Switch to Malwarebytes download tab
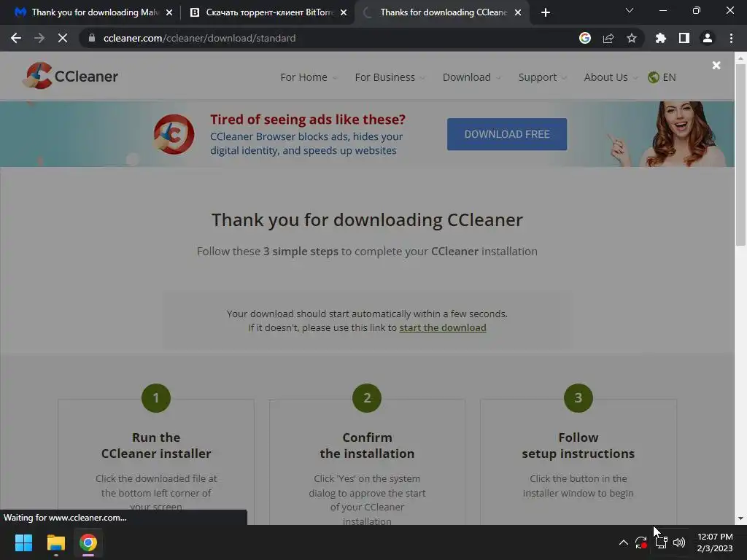Image resolution: width=747 pixels, height=560 pixels. 93,12
